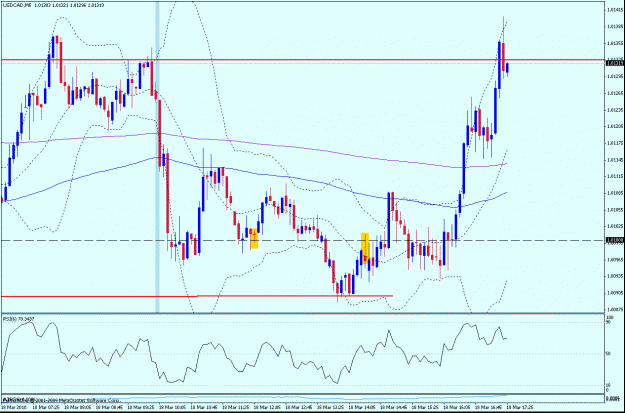Click the RSI line in the indicator subwindow
Image resolution: width=625 pixels, height=413 pixels.
click(255, 355)
